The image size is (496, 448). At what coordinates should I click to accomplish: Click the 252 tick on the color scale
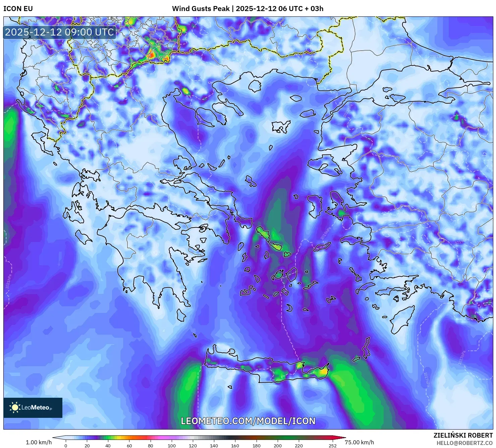(x=332, y=445)
